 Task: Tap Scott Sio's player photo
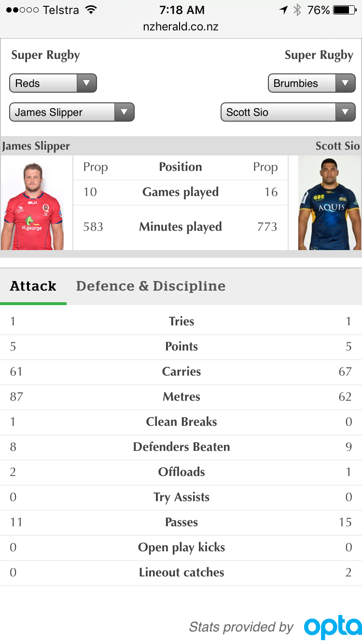330,203
